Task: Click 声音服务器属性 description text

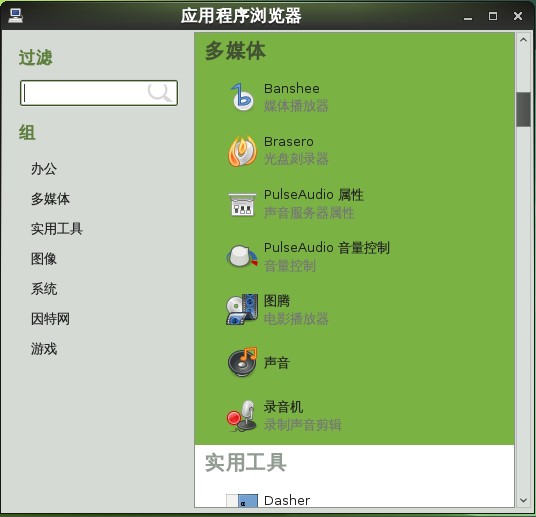Action: (x=309, y=213)
